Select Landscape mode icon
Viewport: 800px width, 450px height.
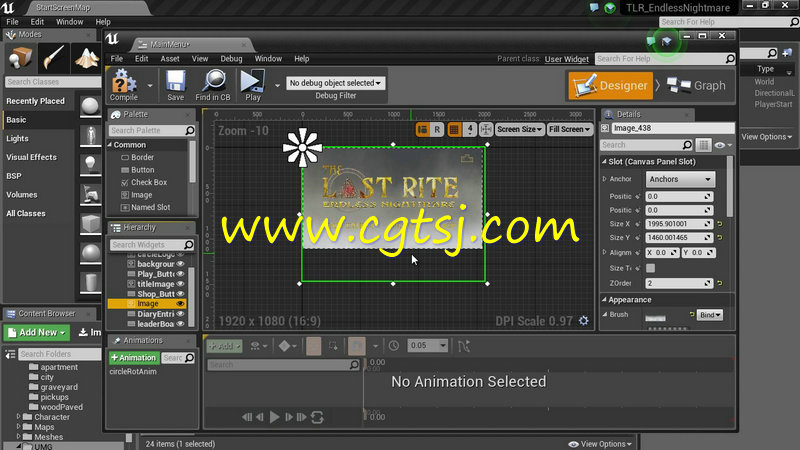(x=86, y=58)
